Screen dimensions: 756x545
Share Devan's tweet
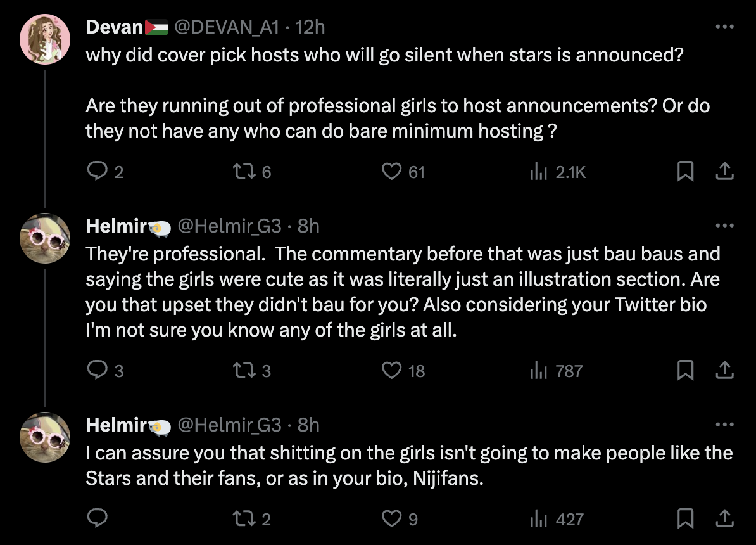point(724,171)
